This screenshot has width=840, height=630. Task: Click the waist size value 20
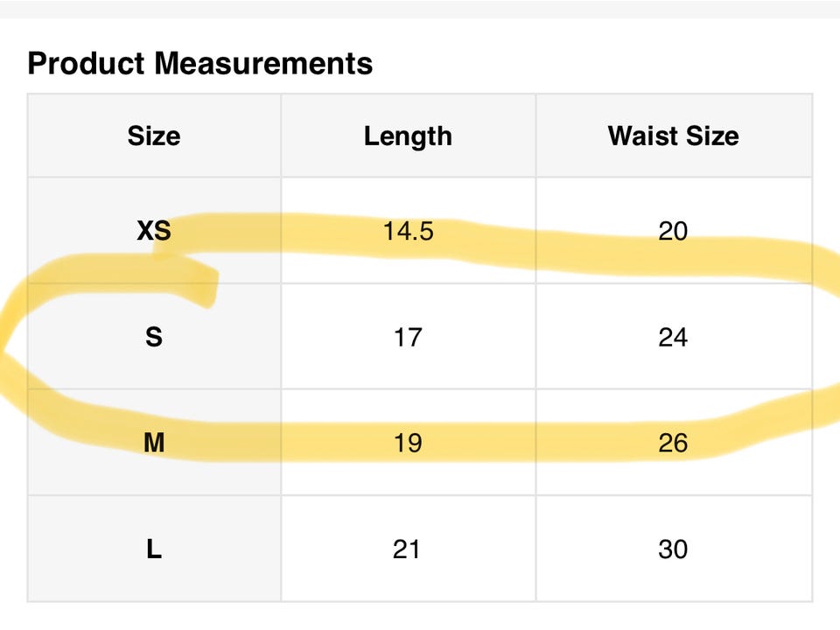click(x=673, y=231)
